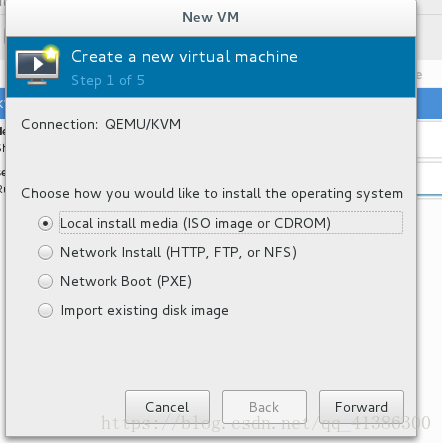Click the 'Import existing disk image' label text
This screenshot has width=442, height=443.
(x=145, y=311)
